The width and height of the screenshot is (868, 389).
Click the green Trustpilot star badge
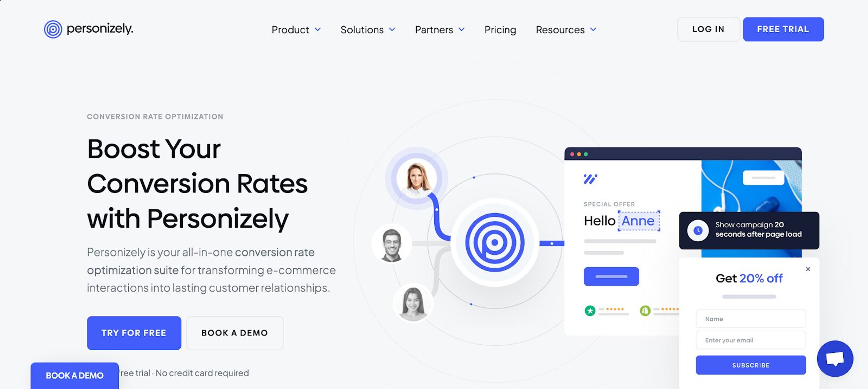tap(590, 310)
